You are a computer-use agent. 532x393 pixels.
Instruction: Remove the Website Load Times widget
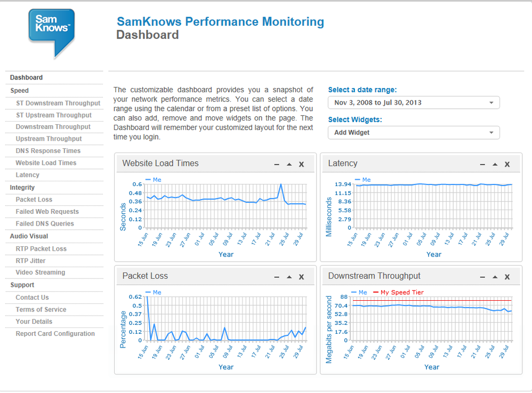[301, 165]
